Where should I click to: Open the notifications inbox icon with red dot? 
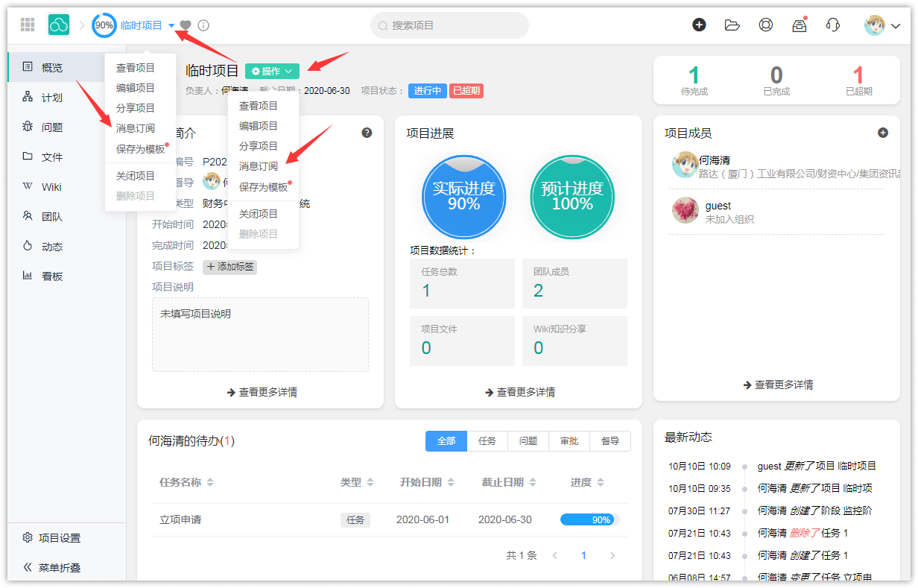click(x=800, y=25)
